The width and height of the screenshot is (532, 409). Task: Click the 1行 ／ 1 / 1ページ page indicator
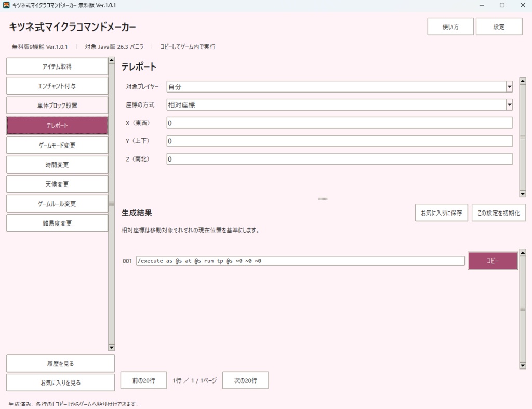coord(194,380)
